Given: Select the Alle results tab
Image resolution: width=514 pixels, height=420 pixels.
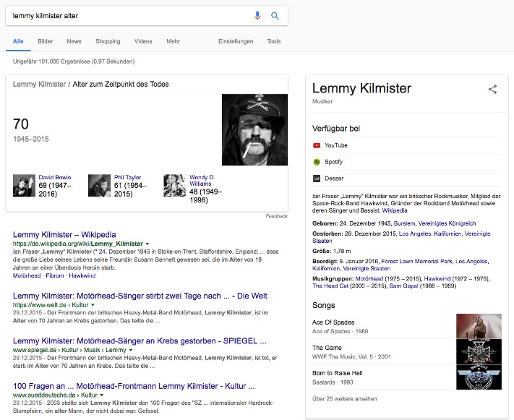Looking at the screenshot, I should pyautogui.click(x=18, y=41).
